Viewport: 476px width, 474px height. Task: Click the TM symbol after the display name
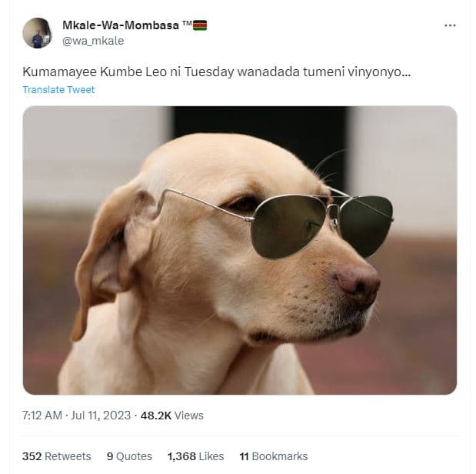point(187,23)
